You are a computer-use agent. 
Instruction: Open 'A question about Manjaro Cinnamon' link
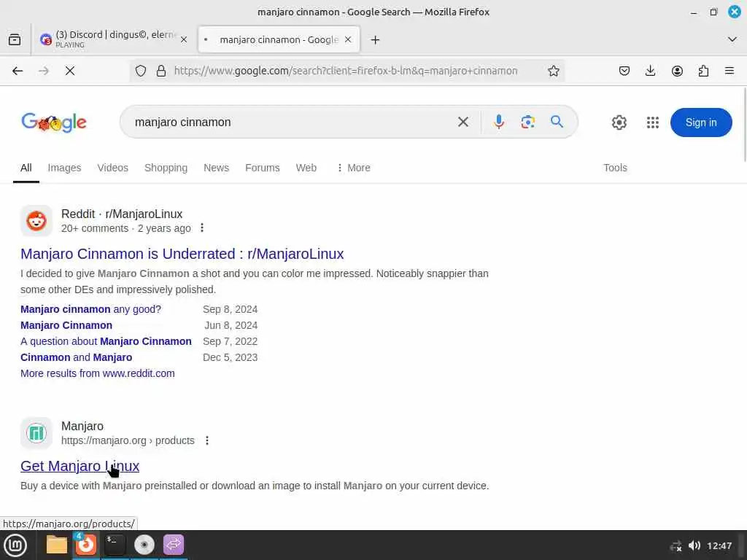(x=106, y=341)
